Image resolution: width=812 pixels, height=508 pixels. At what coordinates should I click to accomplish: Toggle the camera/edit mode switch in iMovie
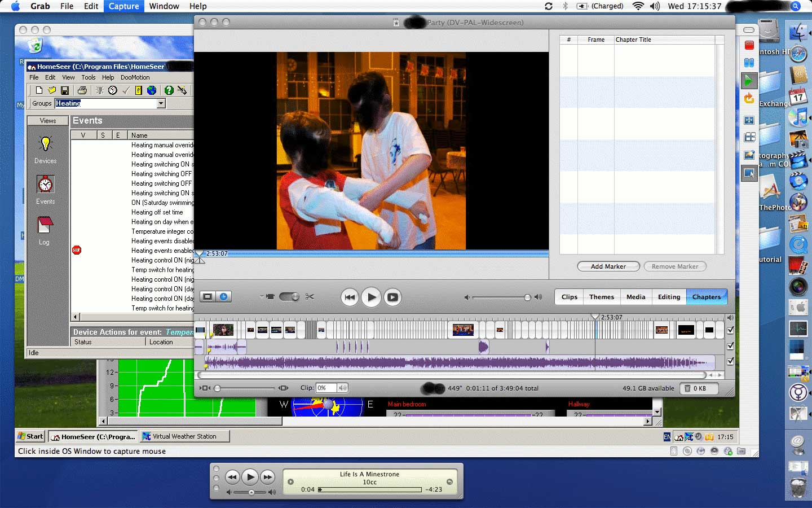(289, 297)
